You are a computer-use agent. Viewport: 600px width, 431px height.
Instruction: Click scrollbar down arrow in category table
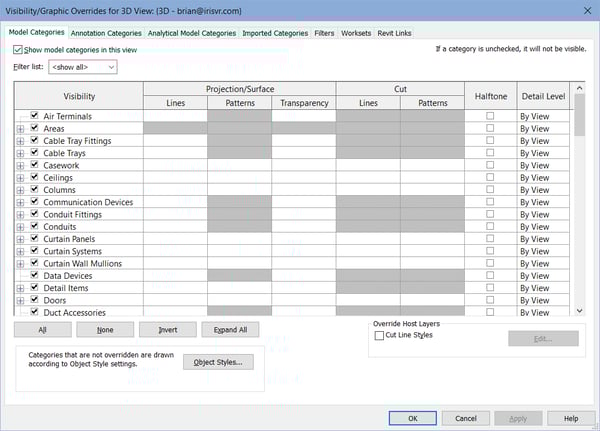pyautogui.click(x=580, y=311)
